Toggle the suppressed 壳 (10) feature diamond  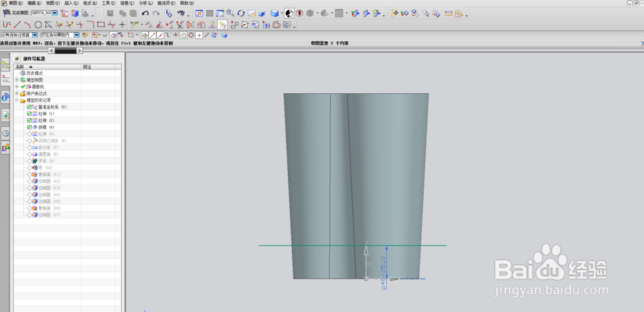[29, 167]
